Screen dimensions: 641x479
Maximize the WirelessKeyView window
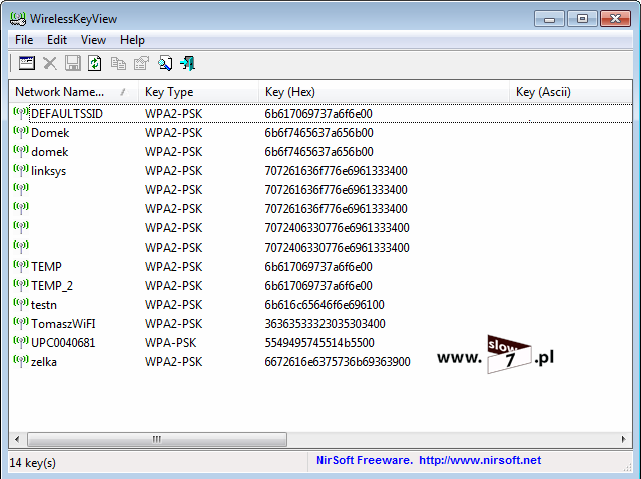point(582,19)
